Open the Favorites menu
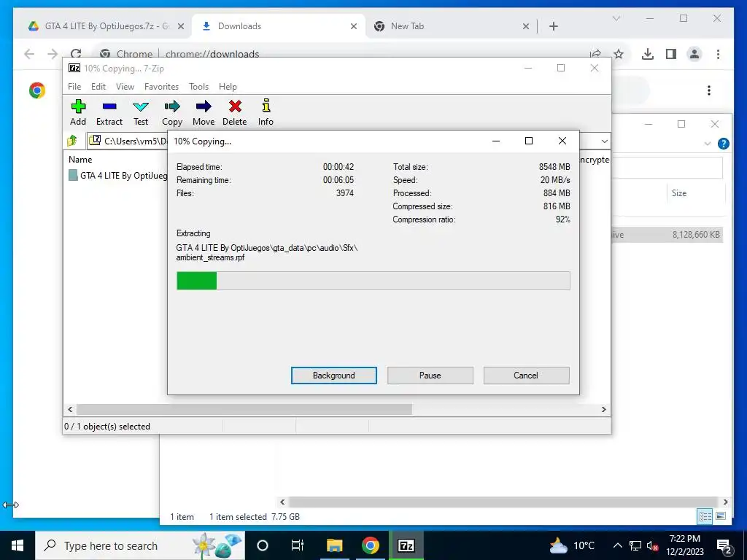Viewport: 747px width, 560px height. (161, 87)
